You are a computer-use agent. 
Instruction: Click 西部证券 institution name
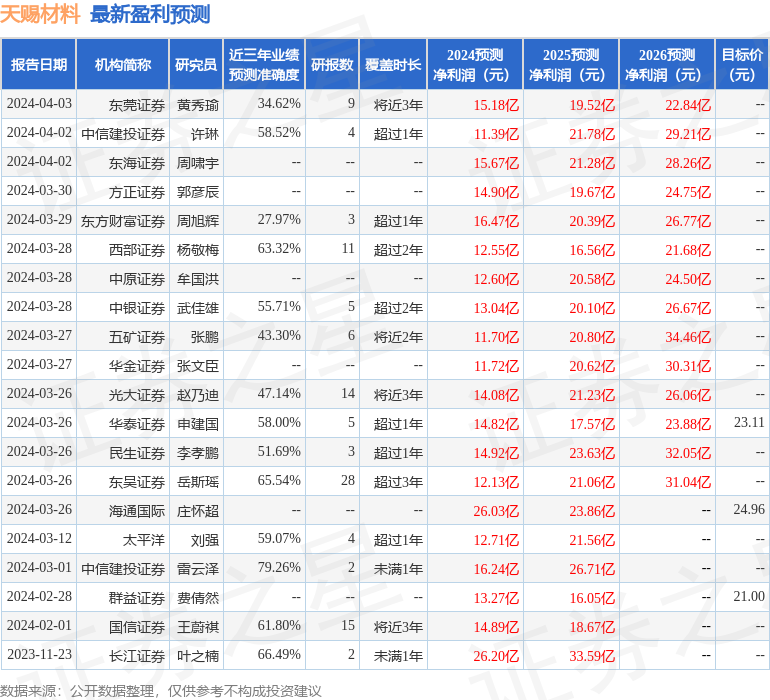click(137, 250)
